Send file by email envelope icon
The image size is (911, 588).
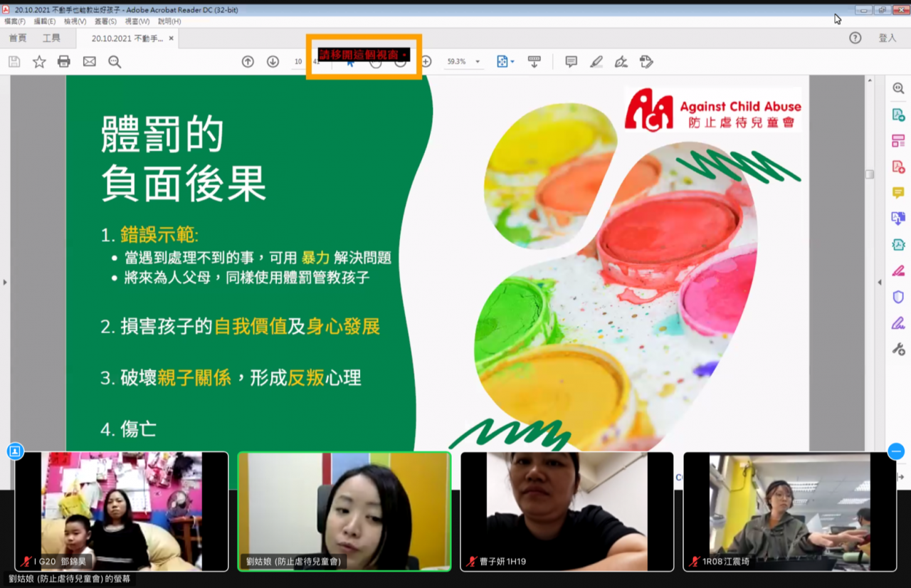(x=89, y=62)
